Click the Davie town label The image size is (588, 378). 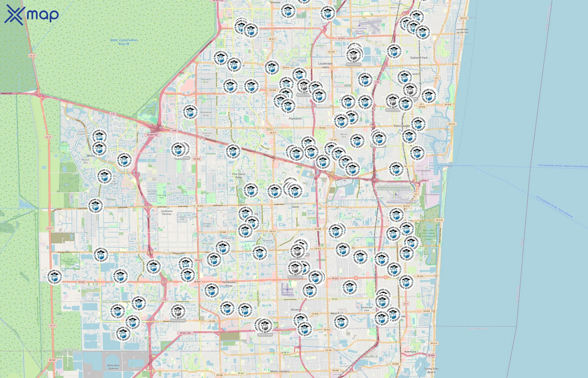295,207
